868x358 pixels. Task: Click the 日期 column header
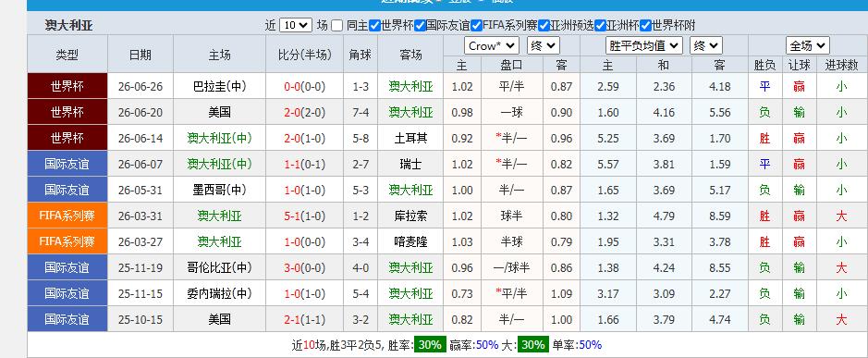click(x=141, y=55)
